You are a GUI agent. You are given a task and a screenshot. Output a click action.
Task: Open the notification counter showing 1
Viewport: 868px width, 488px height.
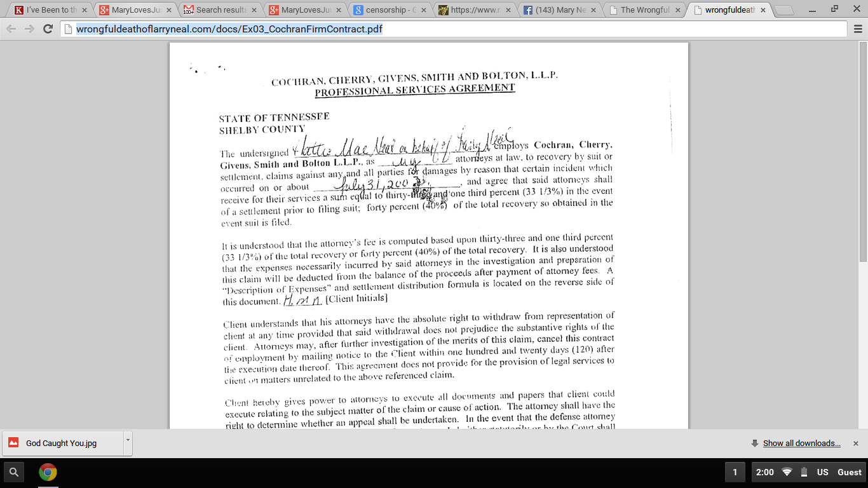[x=735, y=472]
